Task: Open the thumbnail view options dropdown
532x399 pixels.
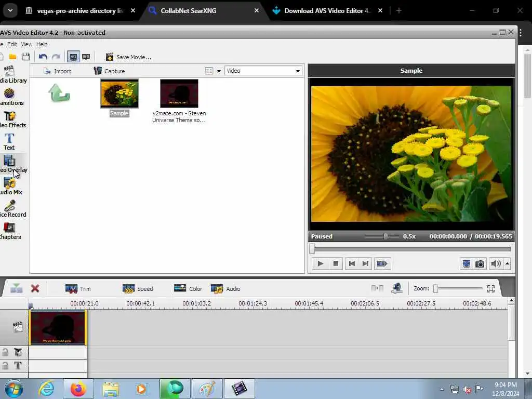Action: pos(219,71)
